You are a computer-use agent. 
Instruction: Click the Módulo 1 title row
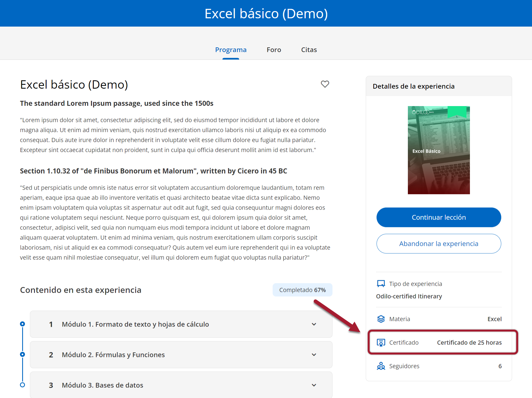tap(135, 324)
